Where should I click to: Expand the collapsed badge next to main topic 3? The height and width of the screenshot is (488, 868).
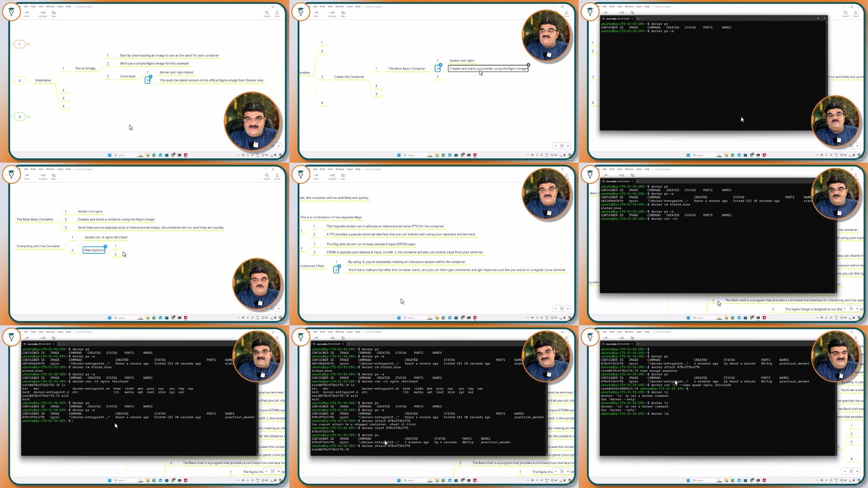(x=28, y=116)
